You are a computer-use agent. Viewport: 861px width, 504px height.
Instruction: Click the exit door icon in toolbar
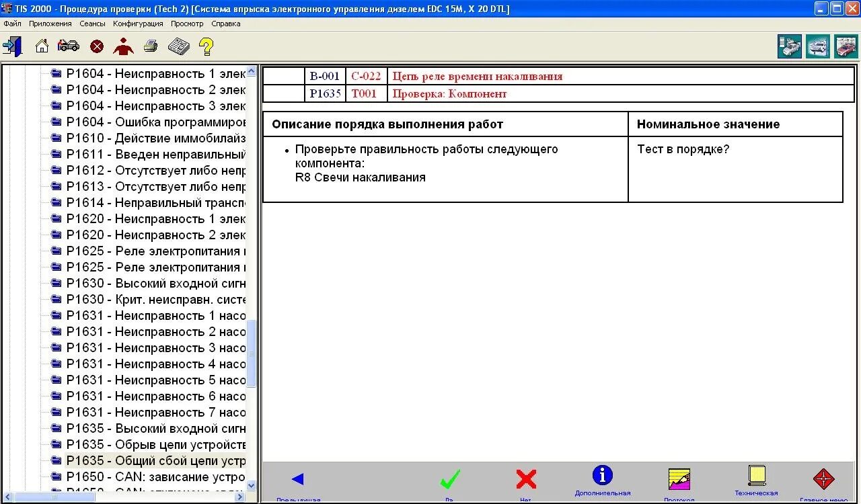(x=12, y=46)
